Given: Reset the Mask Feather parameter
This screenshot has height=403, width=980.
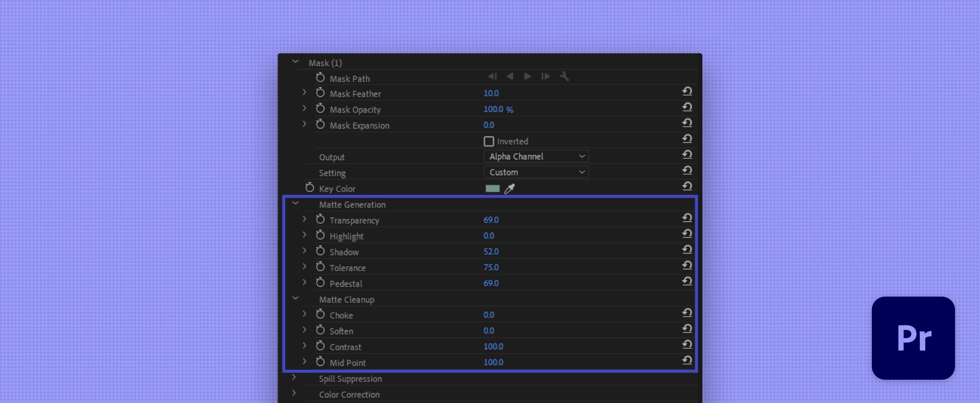Looking at the screenshot, I should (x=687, y=92).
